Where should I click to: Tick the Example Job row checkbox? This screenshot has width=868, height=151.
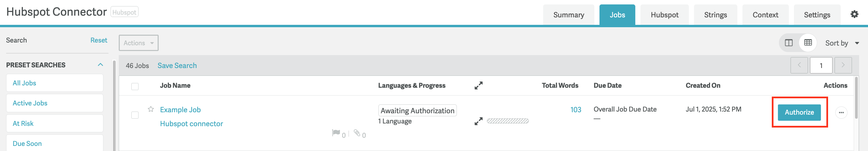135,115
